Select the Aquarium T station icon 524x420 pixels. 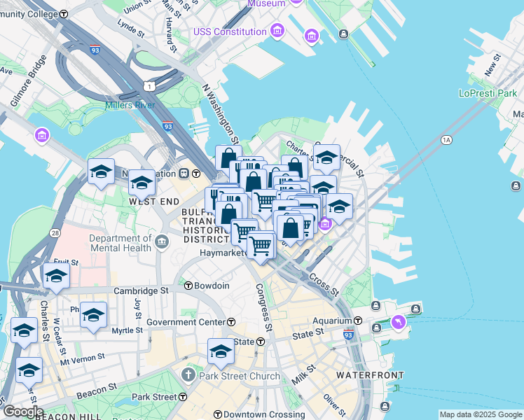358,321
